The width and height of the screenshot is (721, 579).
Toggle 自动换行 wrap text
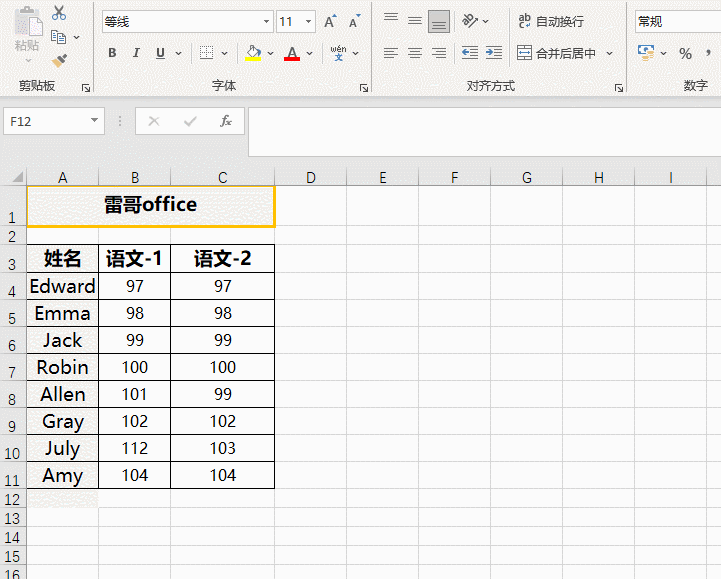551,21
